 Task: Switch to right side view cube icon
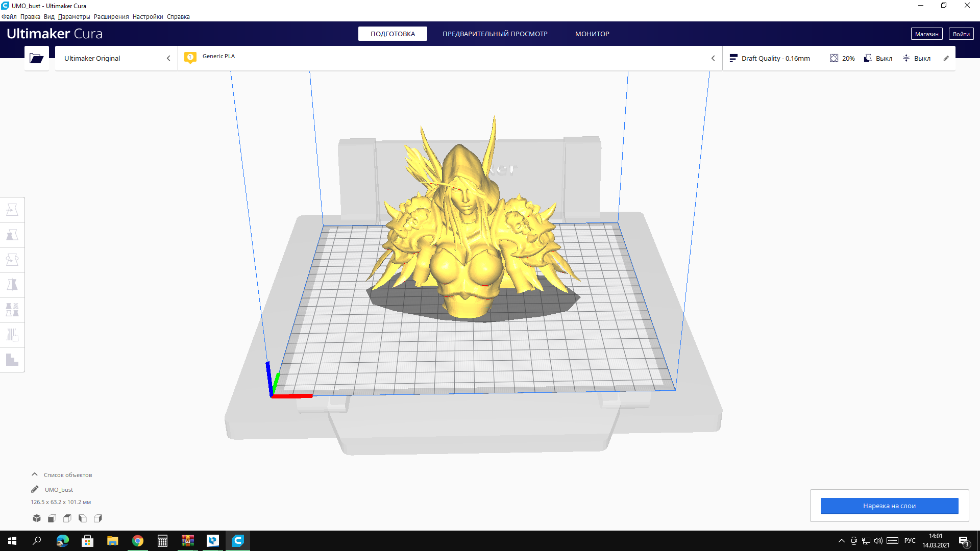98,518
